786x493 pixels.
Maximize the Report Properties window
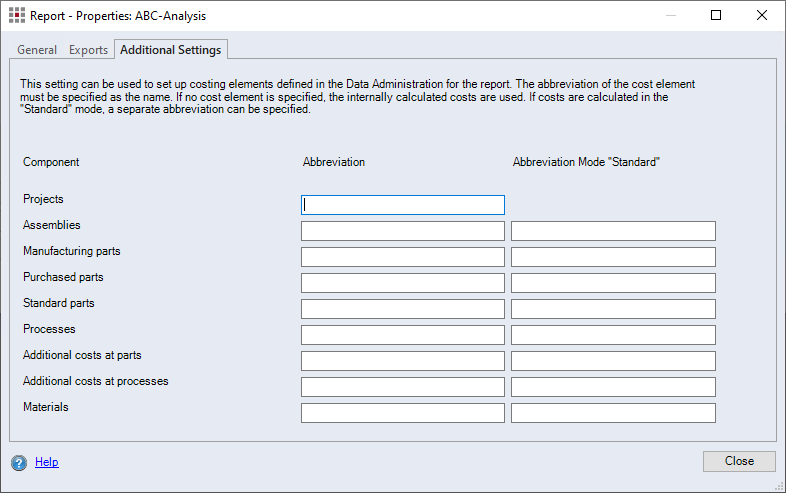[716, 16]
